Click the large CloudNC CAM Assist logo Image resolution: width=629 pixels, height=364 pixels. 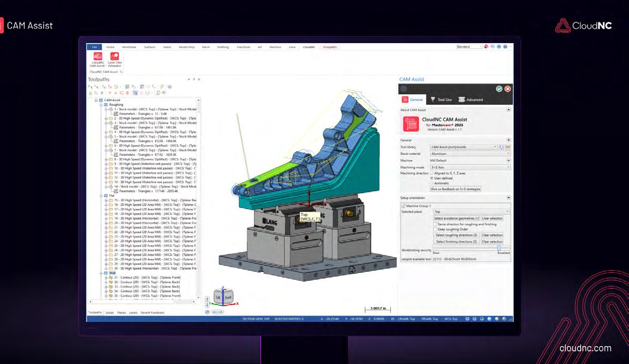[x=411, y=124]
